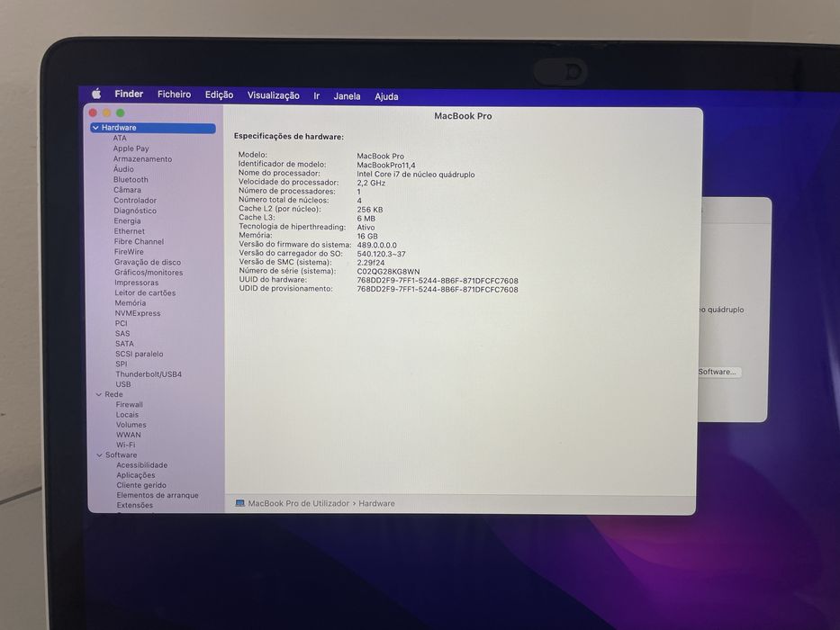
Task: Select Locais under Rede
Action: point(127,415)
